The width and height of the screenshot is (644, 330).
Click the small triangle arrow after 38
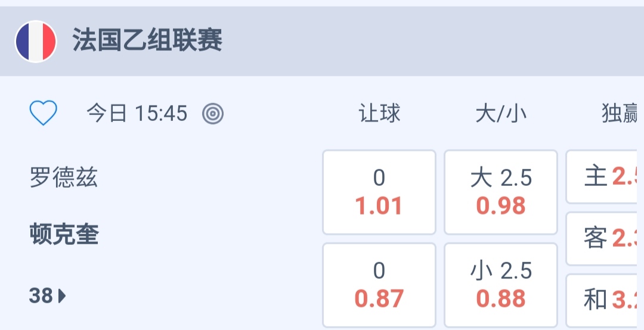click(63, 295)
